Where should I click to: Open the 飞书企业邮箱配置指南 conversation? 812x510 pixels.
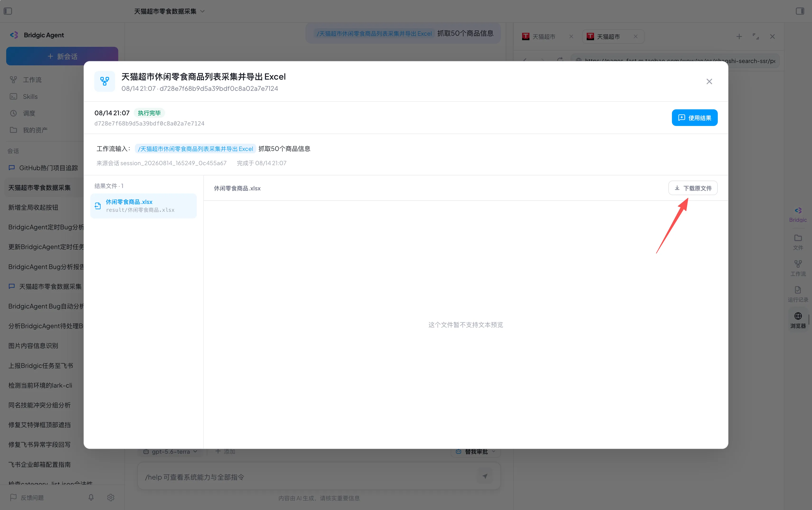tap(39, 464)
